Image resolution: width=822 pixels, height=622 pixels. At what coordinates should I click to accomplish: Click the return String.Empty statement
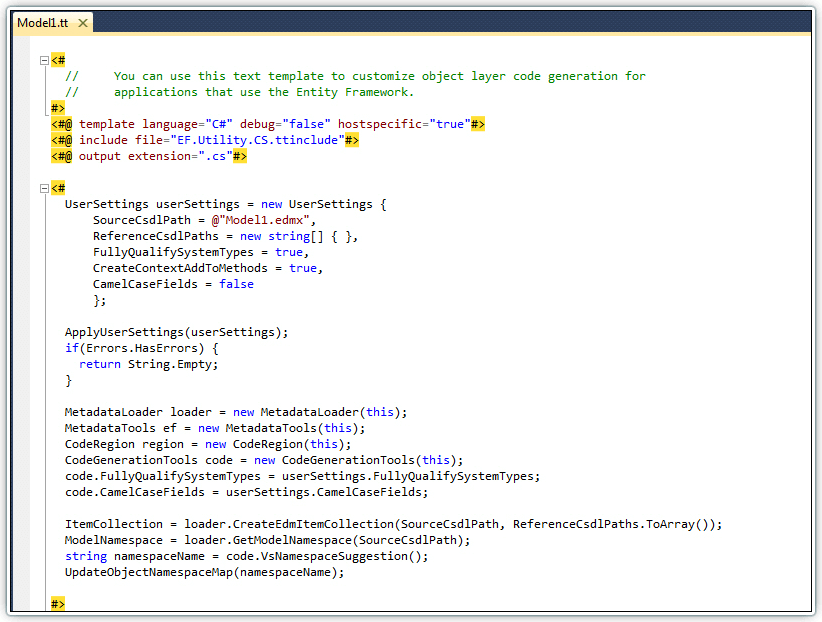click(148, 364)
